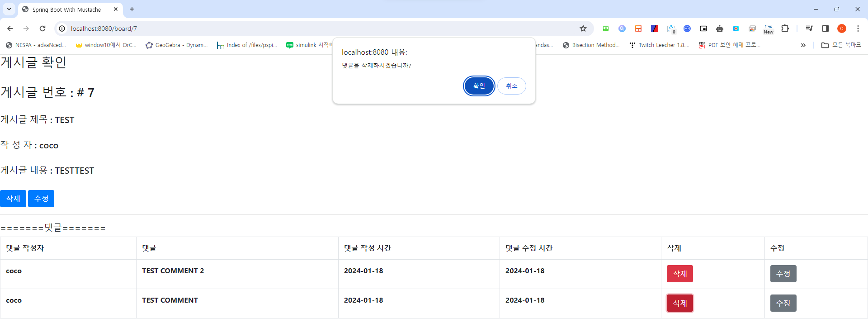The image size is (868, 323).
Task: Open tab search dropdown arrow
Action: point(9,9)
